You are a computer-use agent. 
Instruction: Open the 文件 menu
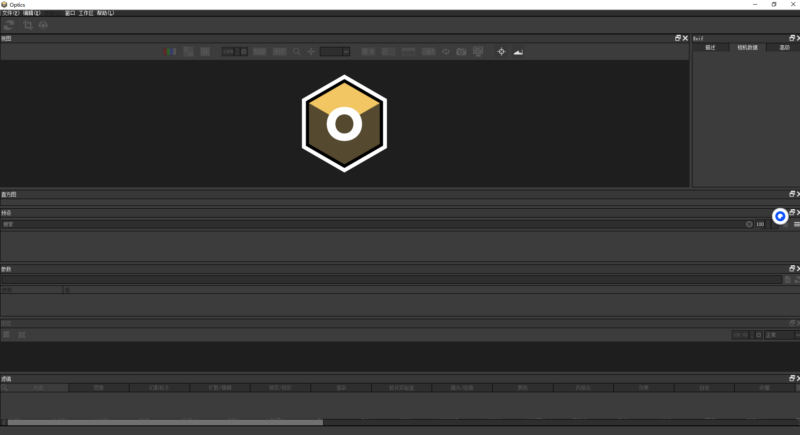[x=10, y=13]
